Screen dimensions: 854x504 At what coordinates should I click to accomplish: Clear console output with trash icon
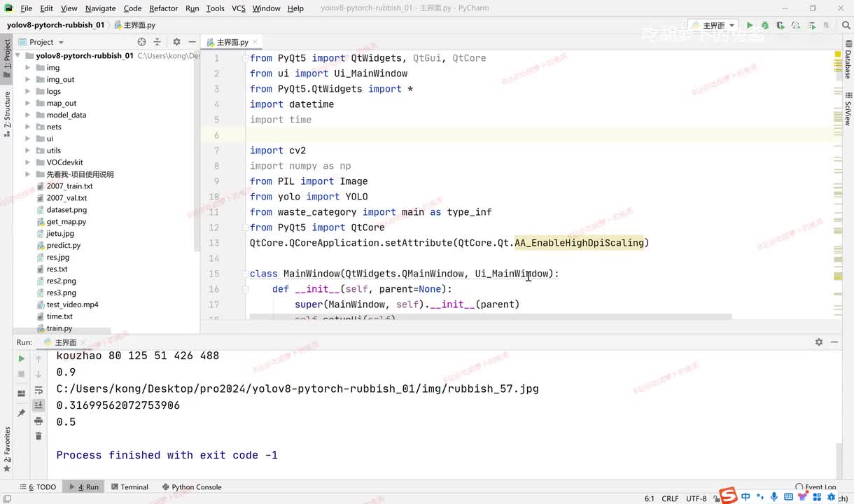click(x=38, y=436)
